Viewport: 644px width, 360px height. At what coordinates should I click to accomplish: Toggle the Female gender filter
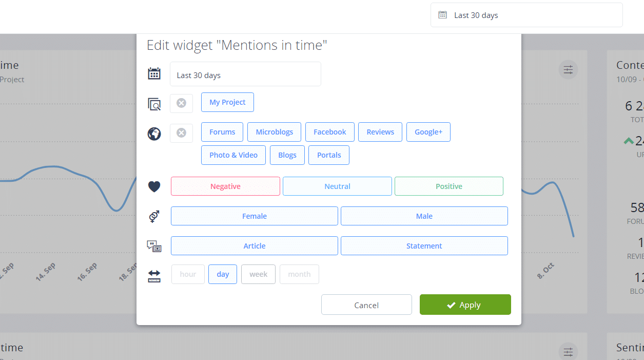point(254,216)
